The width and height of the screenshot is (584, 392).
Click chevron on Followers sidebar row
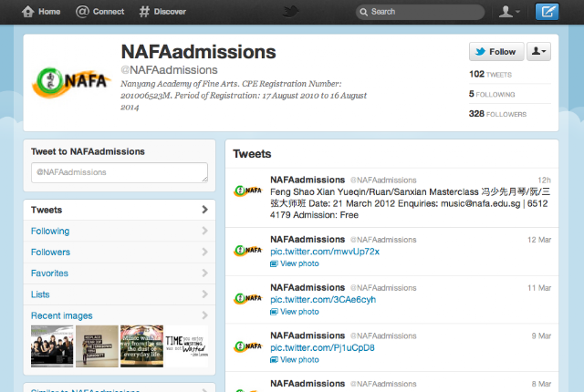204,252
